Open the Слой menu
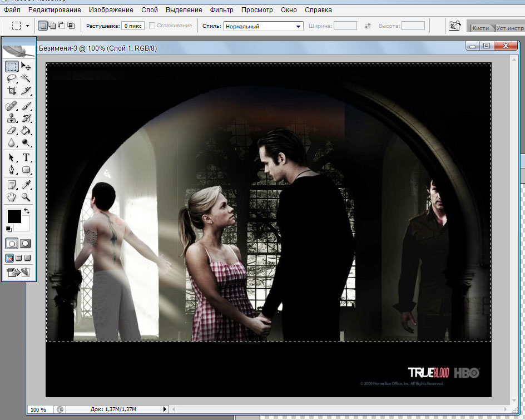Screen dimensions: 525x420 coord(150,10)
